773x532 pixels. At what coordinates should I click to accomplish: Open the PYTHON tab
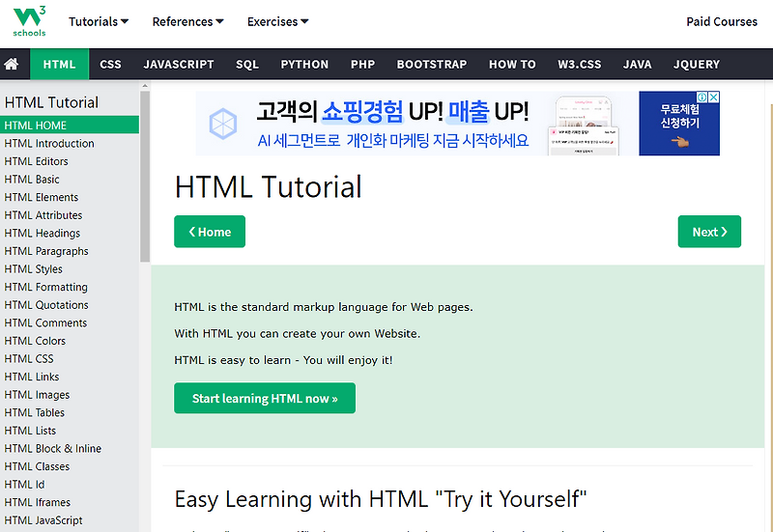(x=304, y=64)
